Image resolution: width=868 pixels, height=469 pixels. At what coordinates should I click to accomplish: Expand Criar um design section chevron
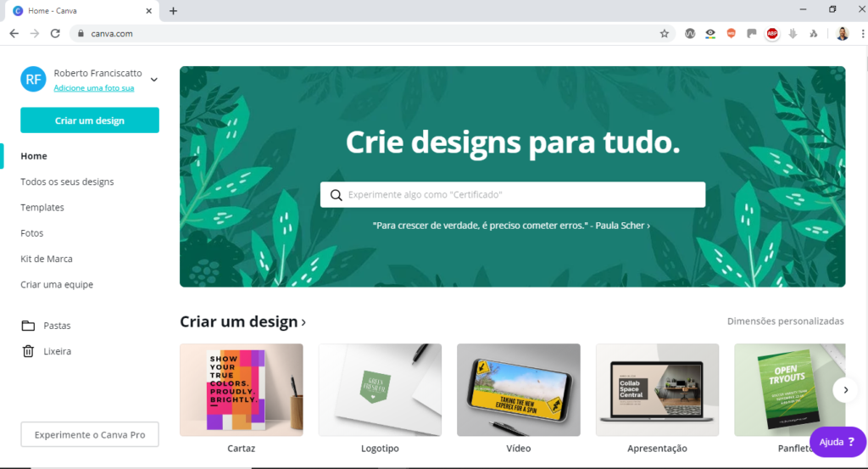(x=303, y=322)
